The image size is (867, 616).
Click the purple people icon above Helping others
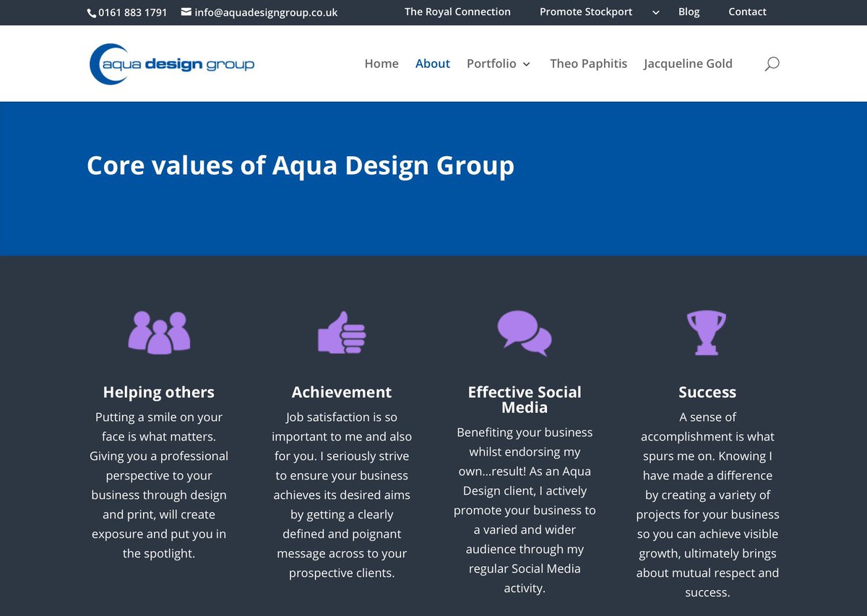[158, 331]
